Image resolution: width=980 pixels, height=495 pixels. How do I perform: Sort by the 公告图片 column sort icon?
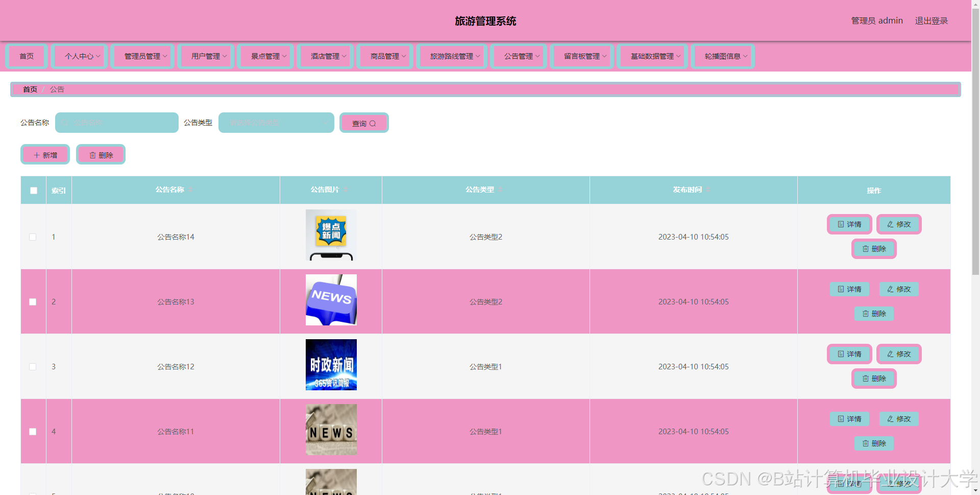click(345, 190)
